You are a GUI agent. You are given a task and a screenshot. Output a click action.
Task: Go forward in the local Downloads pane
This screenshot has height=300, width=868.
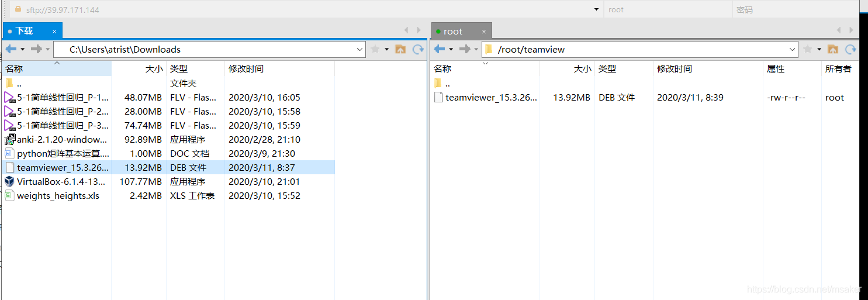36,49
